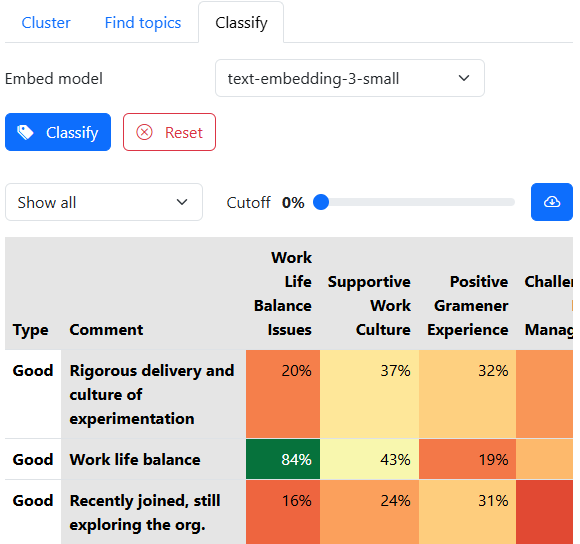Click the Reset button

tap(169, 132)
